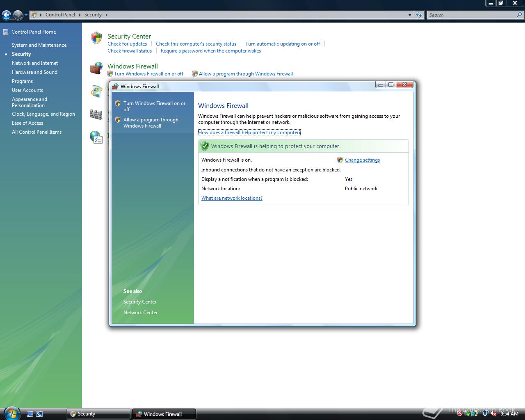Open the Windows Start orb

click(11, 413)
